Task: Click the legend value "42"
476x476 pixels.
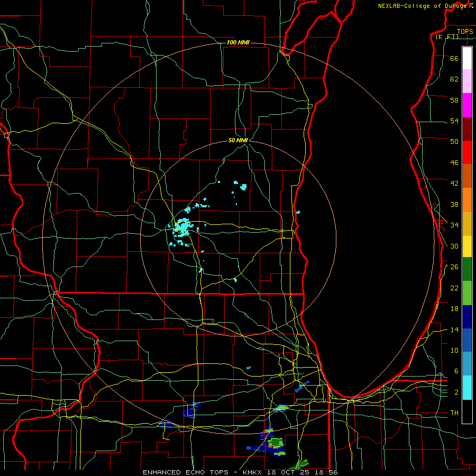Action: pos(454,184)
